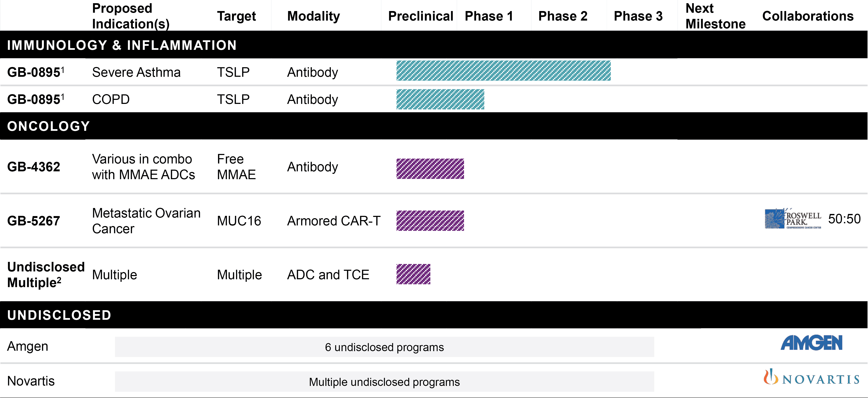Click the Amgen logo

(x=811, y=343)
